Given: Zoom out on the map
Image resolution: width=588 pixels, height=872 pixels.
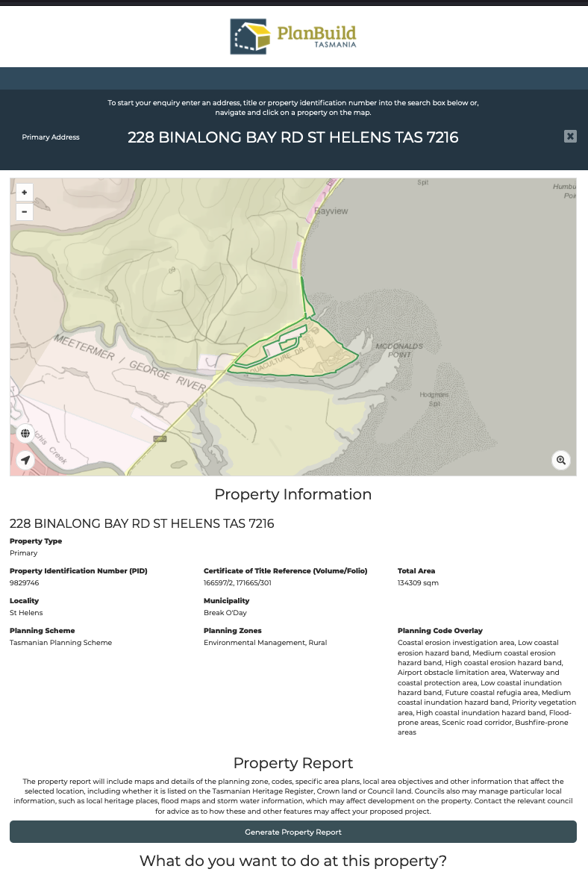Looking at the screenshot, I should point(25,211).
